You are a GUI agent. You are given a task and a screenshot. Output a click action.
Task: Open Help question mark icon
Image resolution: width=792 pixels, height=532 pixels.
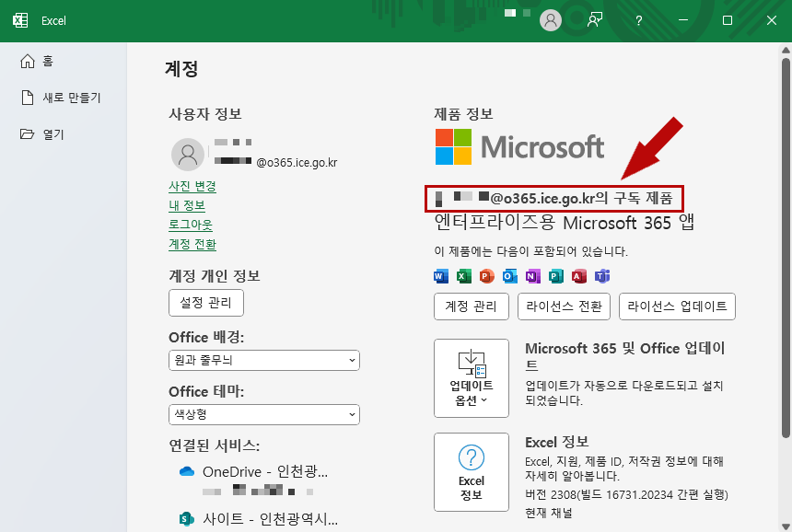[639, 20]
